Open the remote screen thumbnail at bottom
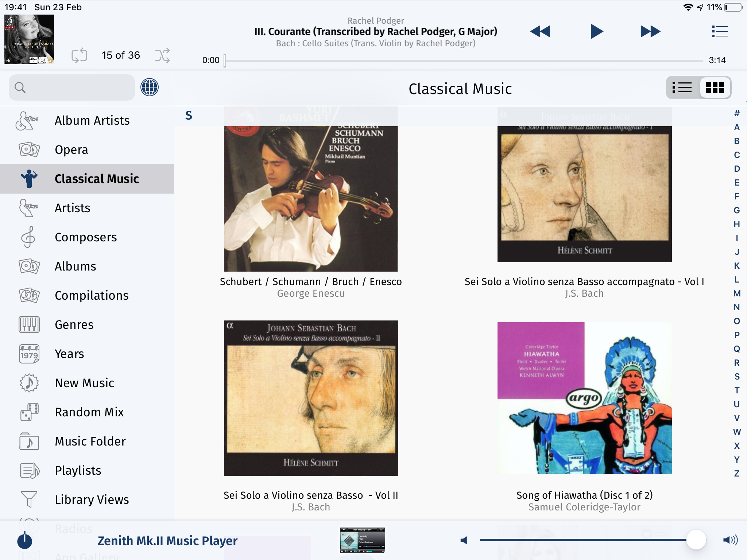Image resolution: width=747 pixels, height=560 pixels. (x=362, y=540)
